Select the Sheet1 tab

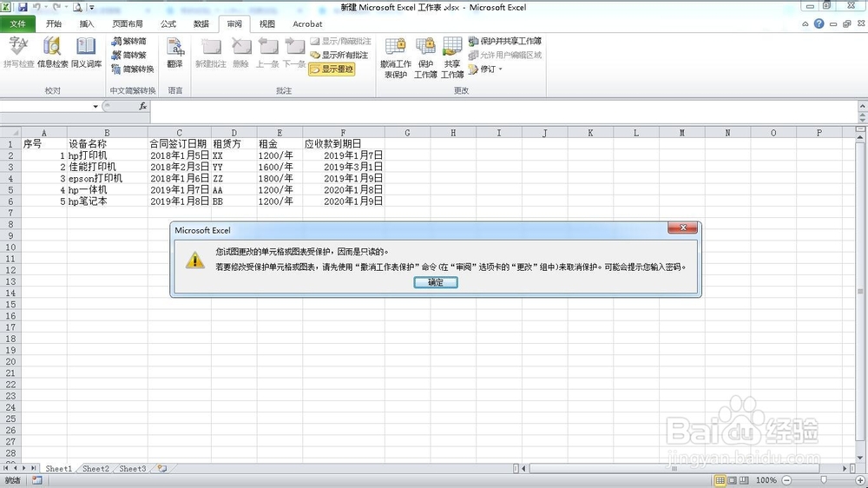pos(58,469)
